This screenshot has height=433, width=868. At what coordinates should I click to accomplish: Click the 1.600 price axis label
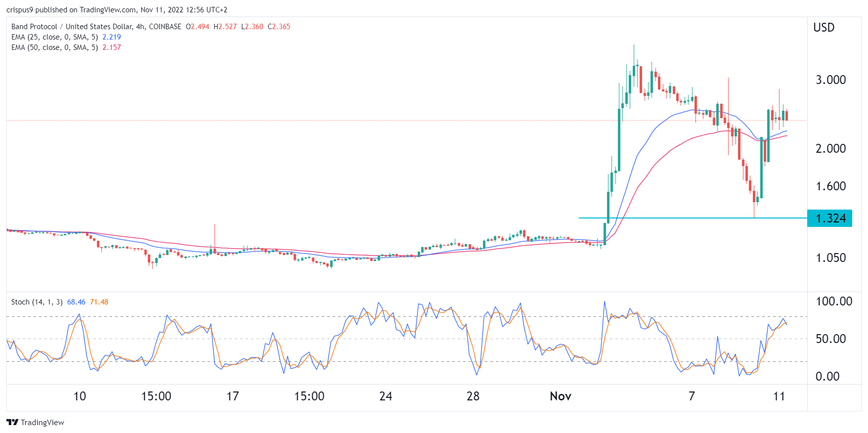tap(830, 186)
